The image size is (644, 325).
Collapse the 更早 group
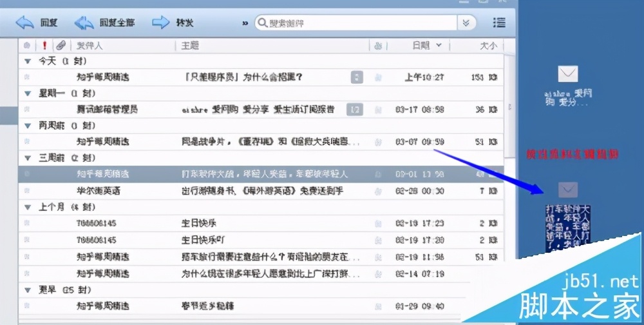[x=28, y=290]
